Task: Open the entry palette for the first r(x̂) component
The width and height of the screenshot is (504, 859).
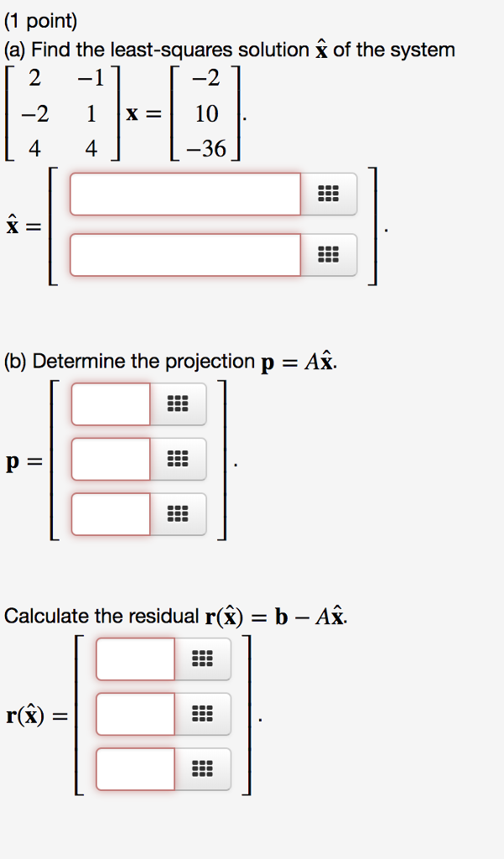Action: 201,659
